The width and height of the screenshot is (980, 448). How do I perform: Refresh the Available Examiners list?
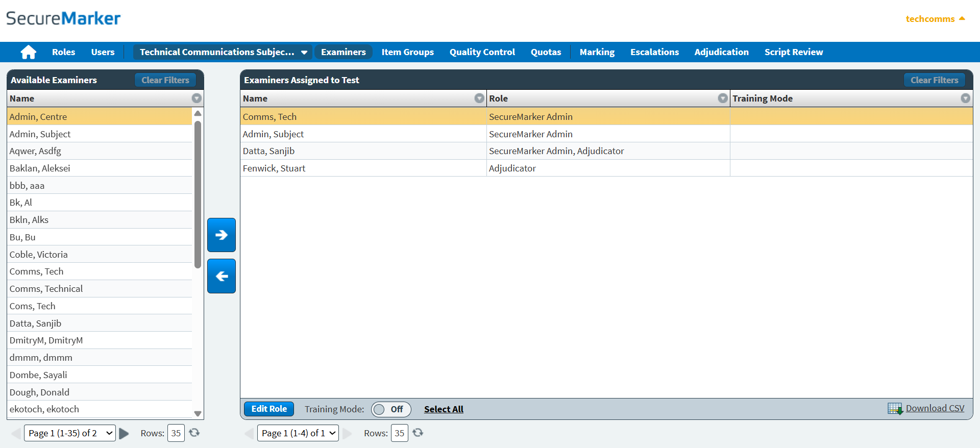(194, 433)
